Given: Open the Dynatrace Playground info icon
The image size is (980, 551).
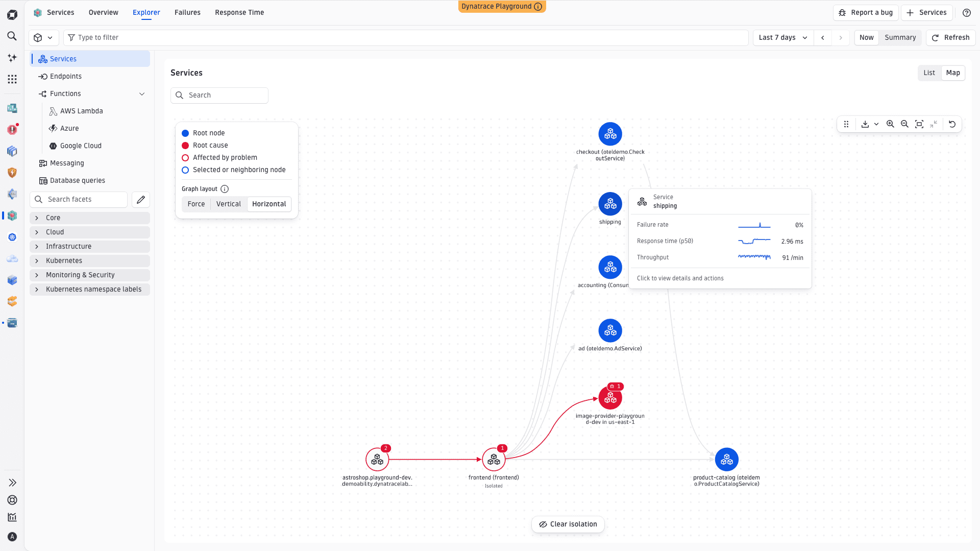Looking at the screenshot, I should (x=538, y=7).
